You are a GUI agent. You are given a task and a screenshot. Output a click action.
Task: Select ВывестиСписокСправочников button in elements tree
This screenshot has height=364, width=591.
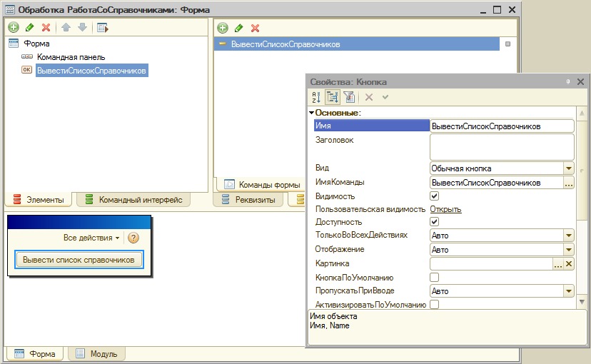click(x=91, y=71)
